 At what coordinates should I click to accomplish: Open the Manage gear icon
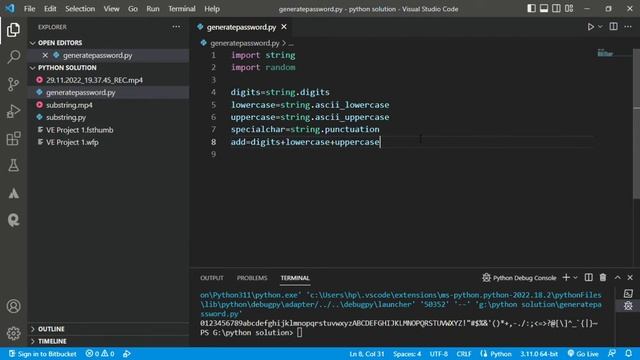13,333
